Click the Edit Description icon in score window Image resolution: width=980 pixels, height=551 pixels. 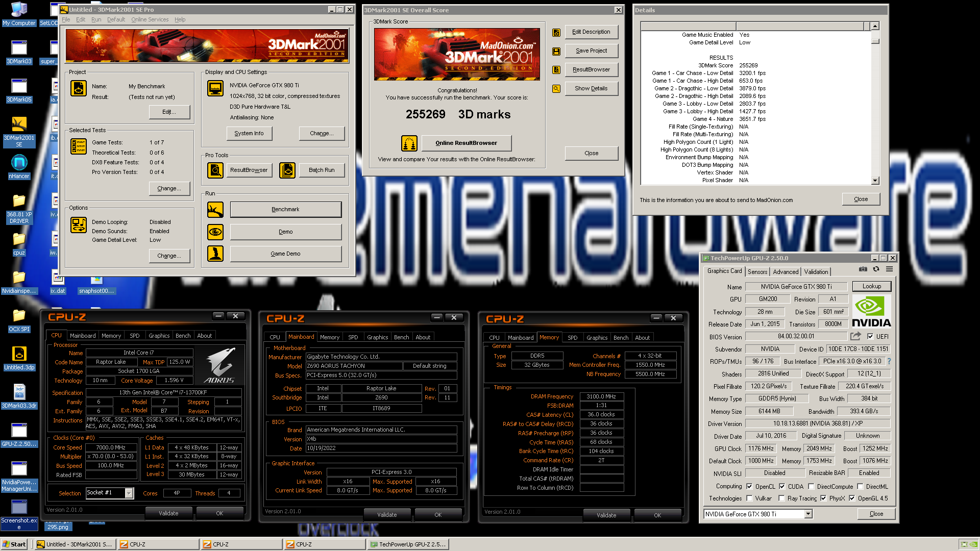click(556, 33)
